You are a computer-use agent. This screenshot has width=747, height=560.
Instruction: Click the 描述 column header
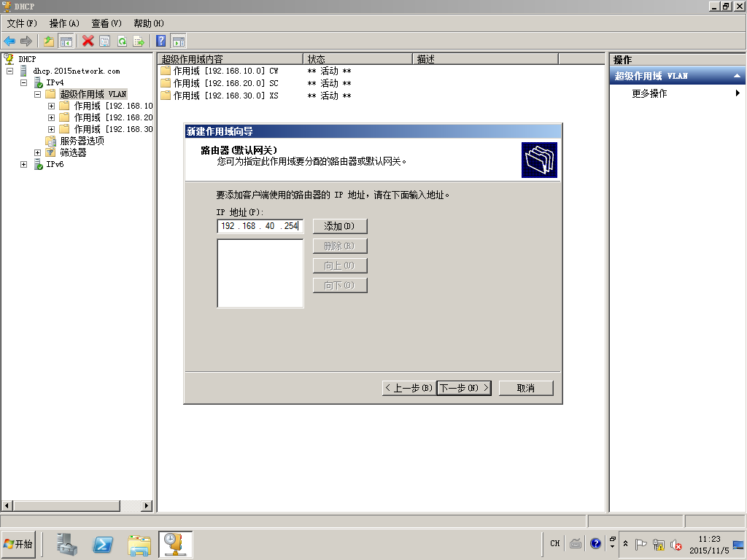(x=485, y=59)
